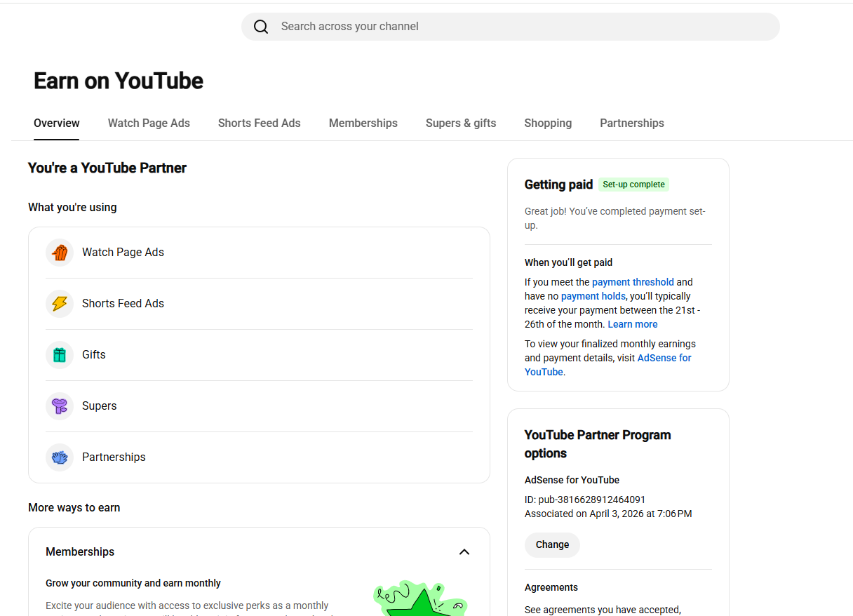853x616 pixels.
Task: Go to the Memberships tab
Action: point(363,123)
